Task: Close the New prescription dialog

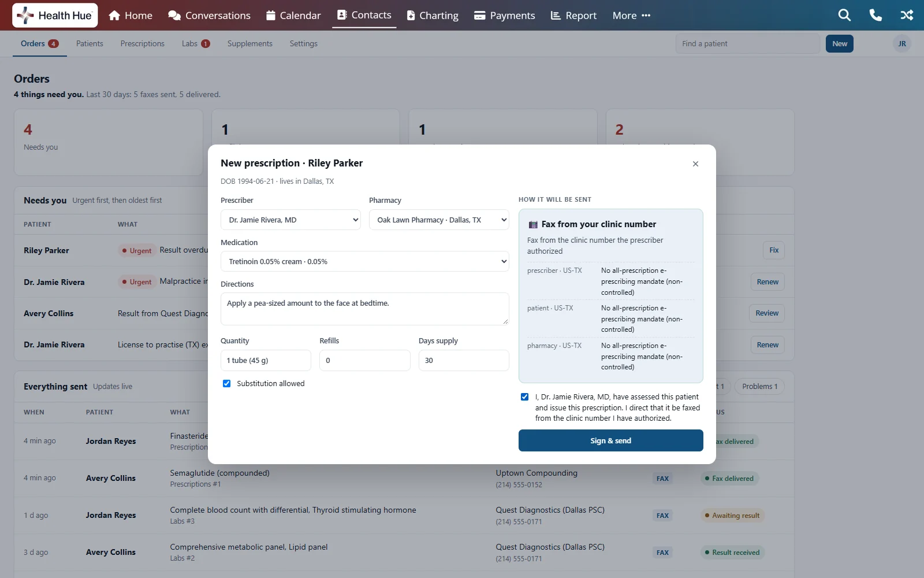Action: (x=695, y=164)
